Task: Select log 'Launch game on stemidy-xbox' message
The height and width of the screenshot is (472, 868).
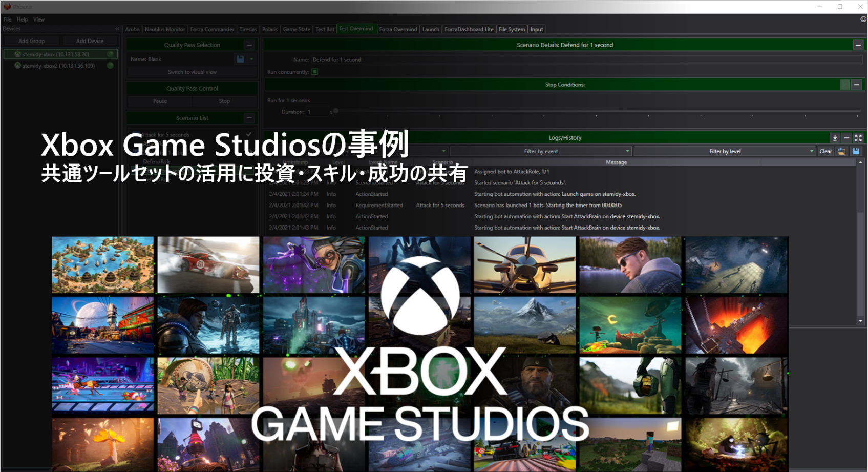Action: point(555,194)
